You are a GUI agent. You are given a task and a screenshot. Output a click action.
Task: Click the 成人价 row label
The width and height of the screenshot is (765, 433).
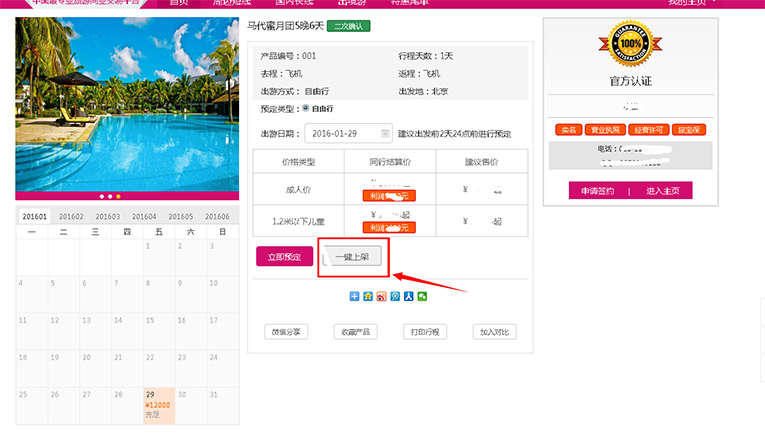pyautogui.click(x=299, y=190)
